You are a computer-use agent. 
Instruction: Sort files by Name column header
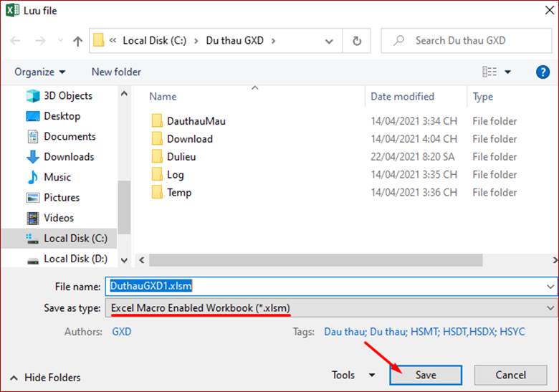163,97
